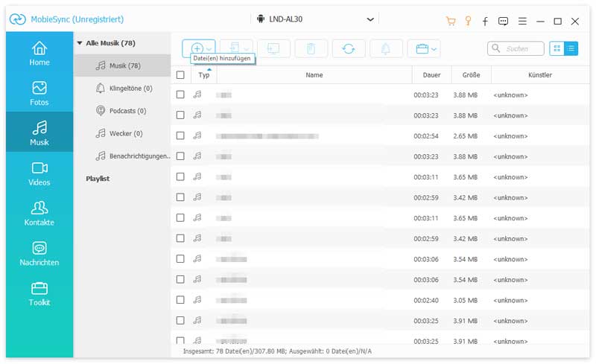
Task: Click the shopping cart purchase icon
Action: (x=451, y=21)
